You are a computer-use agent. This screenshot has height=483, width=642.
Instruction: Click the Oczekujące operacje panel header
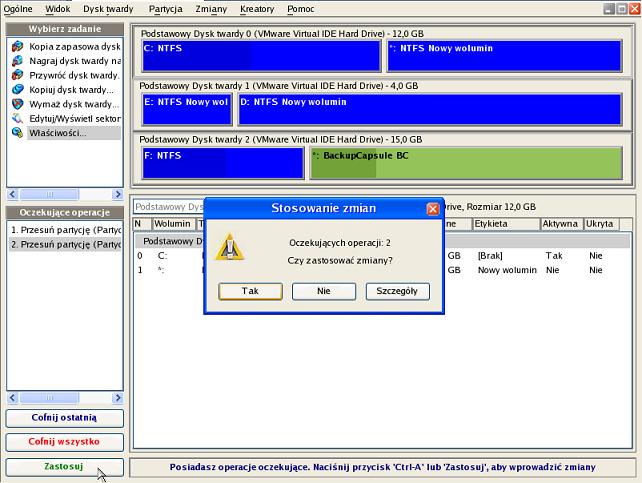click(x=65, y=212)
